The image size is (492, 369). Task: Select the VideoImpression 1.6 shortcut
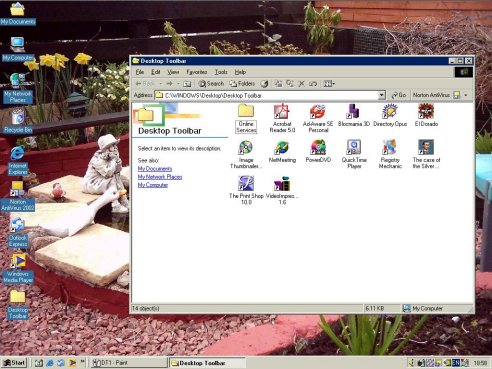click(282, 190)
